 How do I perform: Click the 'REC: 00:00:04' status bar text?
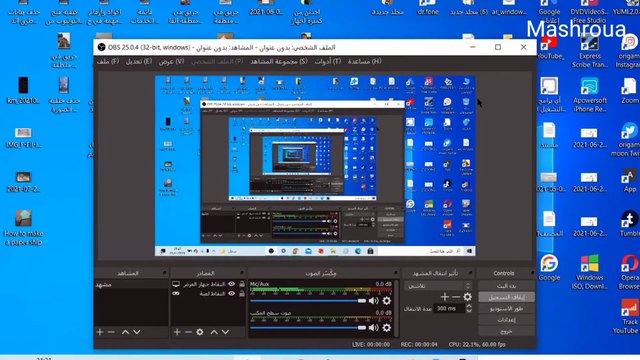pyautogui.click(x=419, y=344)
